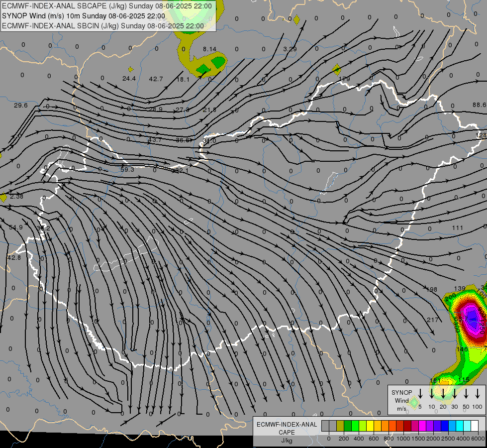Viewport: 487px width, 448px height.
Task: Click the 3.29 value on the map
Action: point(290,49)
